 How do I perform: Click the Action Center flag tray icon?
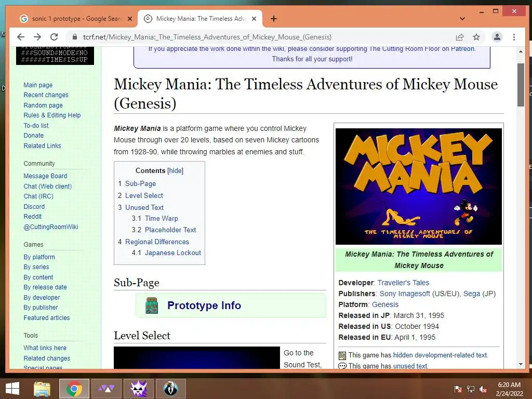click(458, 389)
